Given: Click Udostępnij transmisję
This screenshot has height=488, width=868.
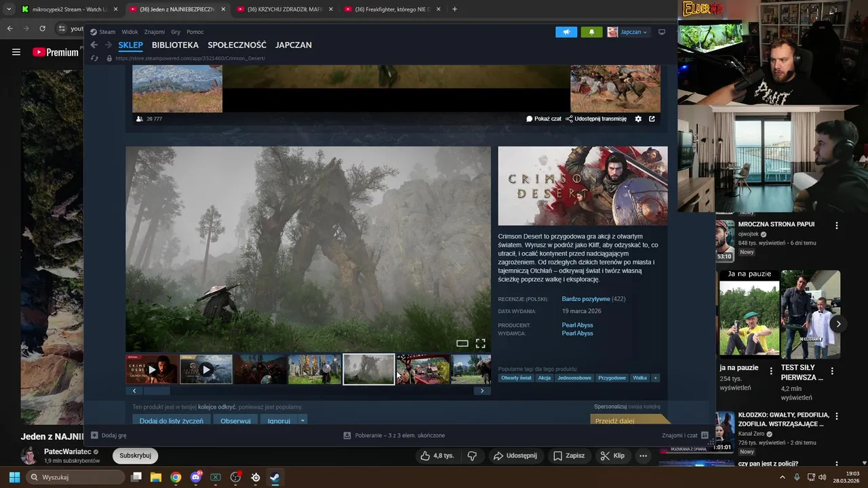Looking at the screenshot, I should click(x=596, y=119).
